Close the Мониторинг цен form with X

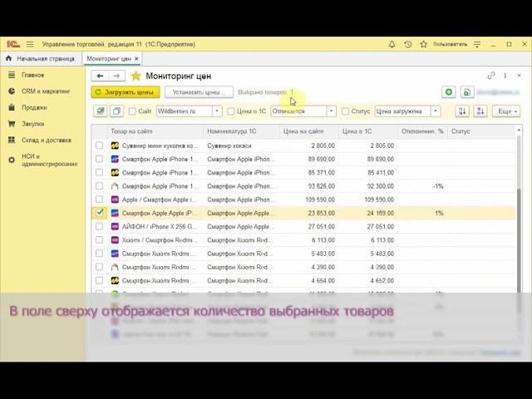pos(519,76)
